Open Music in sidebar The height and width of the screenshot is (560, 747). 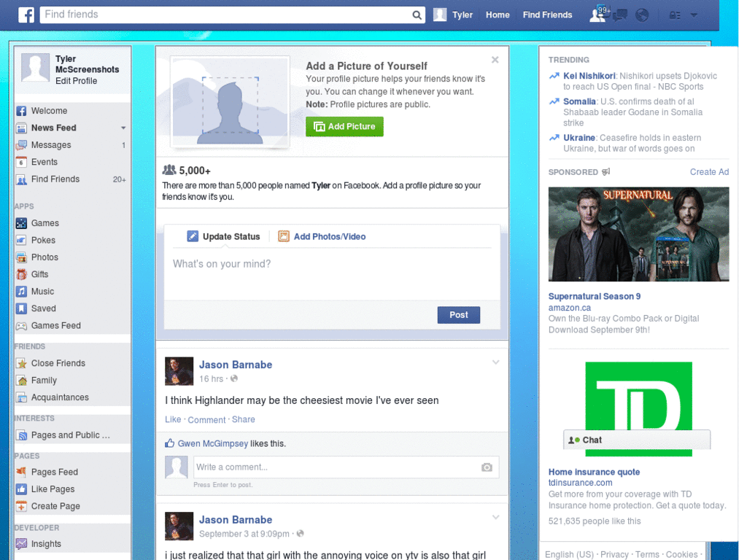point(42,292)
